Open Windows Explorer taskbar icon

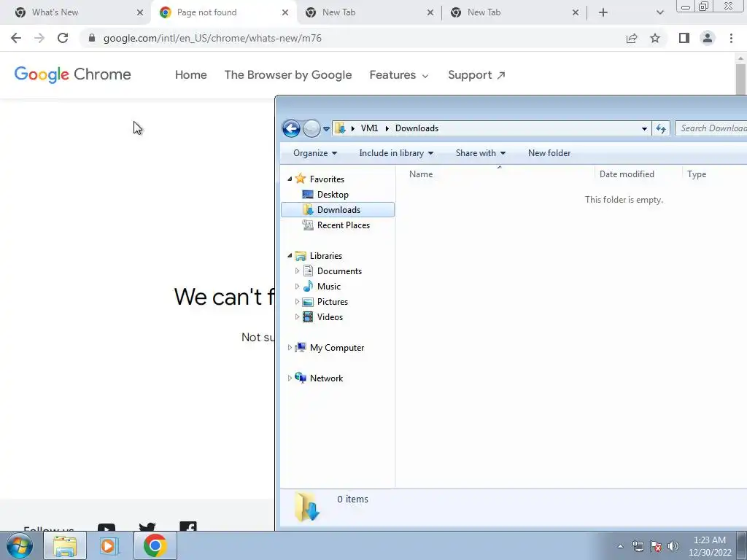coord(65,545)
